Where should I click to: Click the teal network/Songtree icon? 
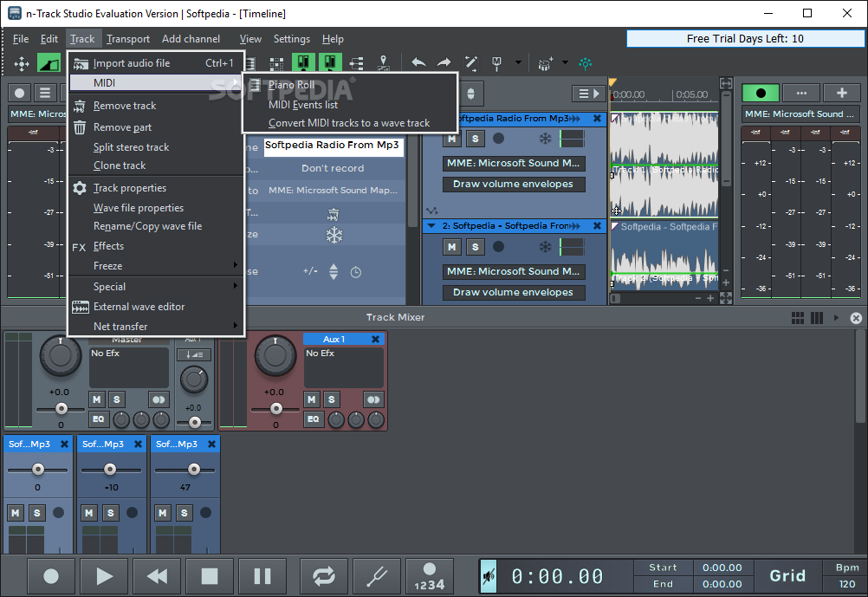click(x=585, y=64)
